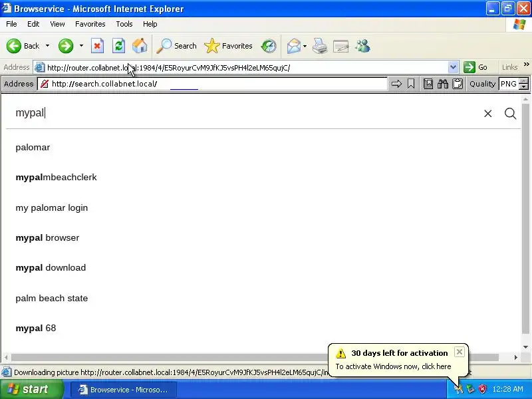Open IE Search pane magnifier button
This screenshot has width=532, height=399.
(176, 46)
